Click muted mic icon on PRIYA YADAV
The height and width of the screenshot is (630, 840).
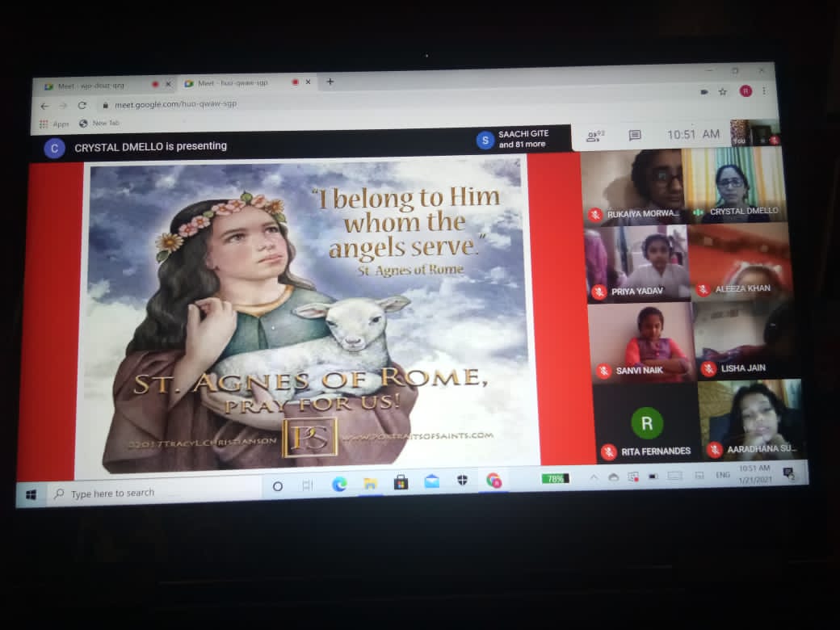599,292
